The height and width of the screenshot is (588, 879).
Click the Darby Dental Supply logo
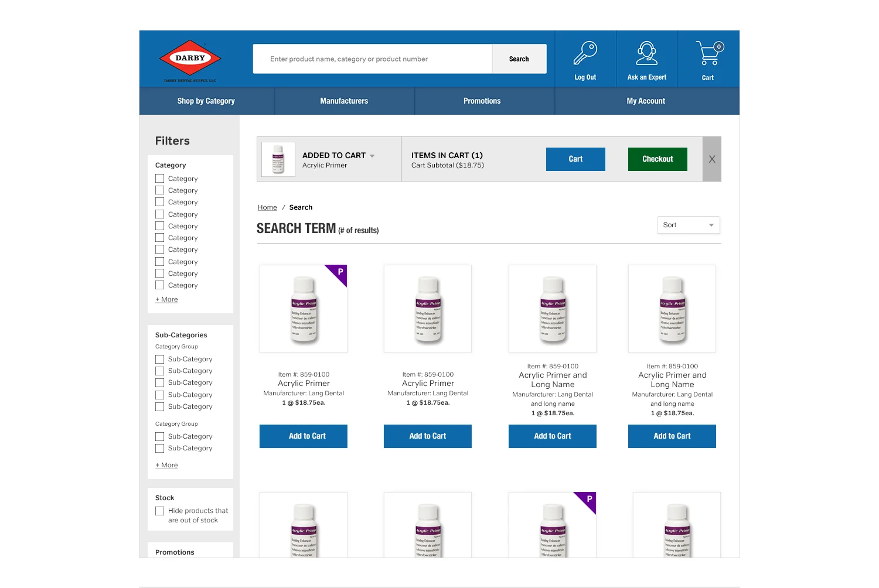click(190, 61)
